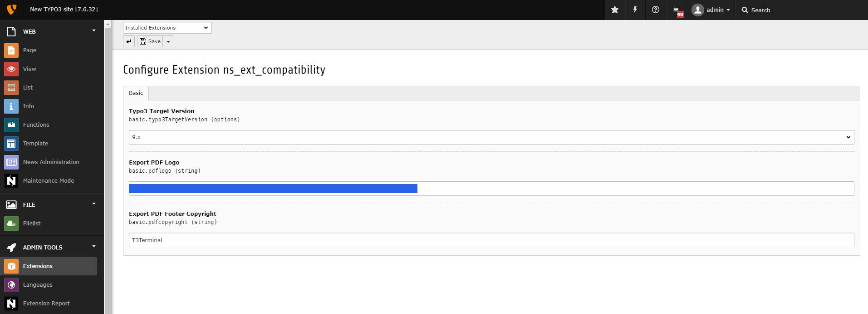This screenshot has width=868, height=314.
Task: Open the Maintenance Mode module
Action: click(x=49, y=180)
